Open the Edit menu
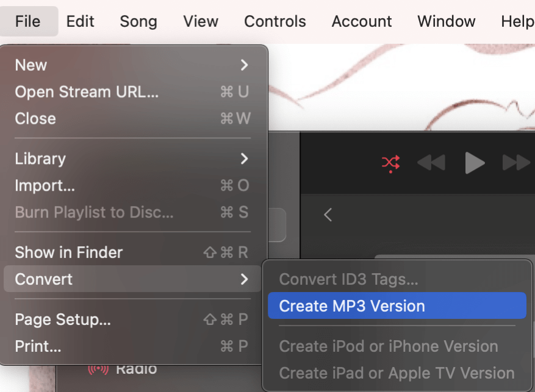This screenshot has width=535, height=392. 81,21
